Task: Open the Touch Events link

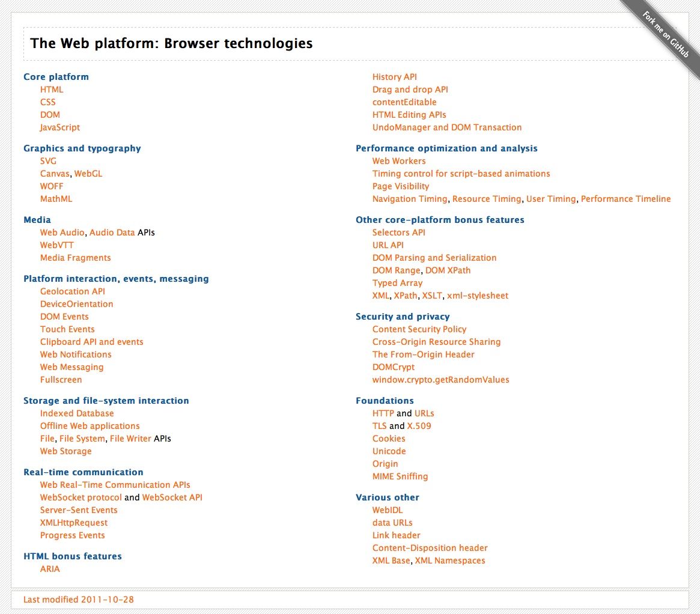Action: click(x=67, y=329)
